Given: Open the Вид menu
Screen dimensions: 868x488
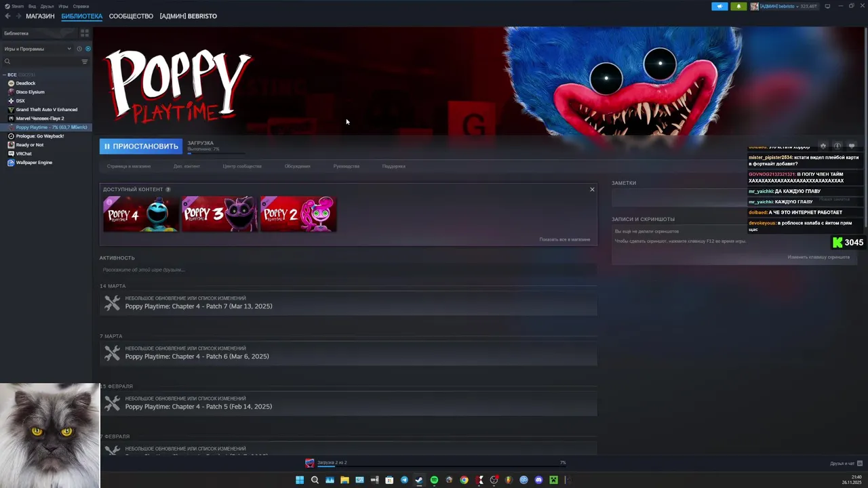Looking at the screenshot, I should click(32, 6).
